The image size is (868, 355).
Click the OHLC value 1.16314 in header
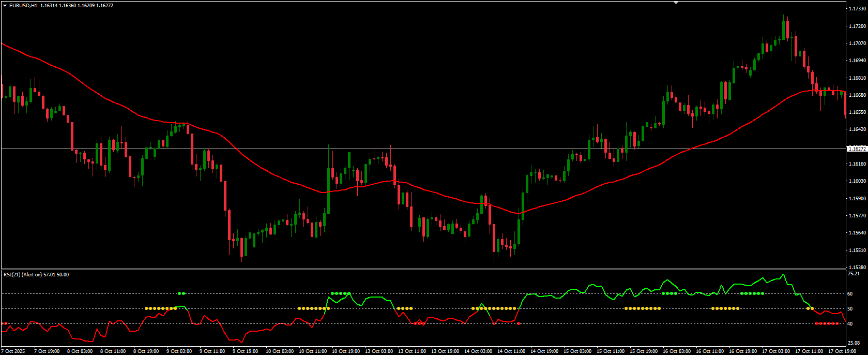[49, 6]
